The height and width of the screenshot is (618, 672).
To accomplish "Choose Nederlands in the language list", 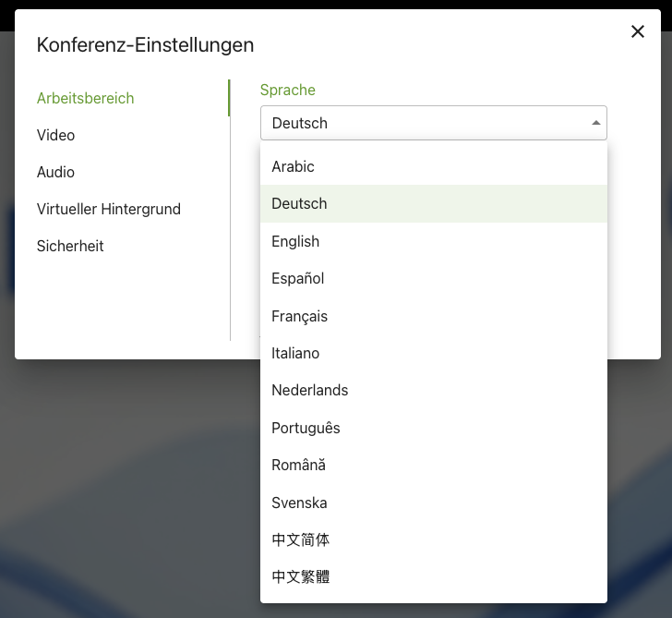I will (310, 390).
